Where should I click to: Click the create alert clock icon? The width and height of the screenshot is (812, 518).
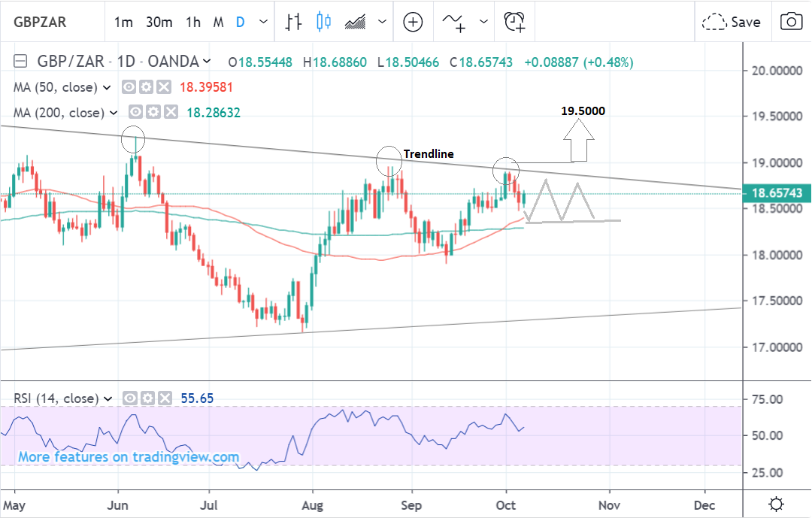point(514,22)
